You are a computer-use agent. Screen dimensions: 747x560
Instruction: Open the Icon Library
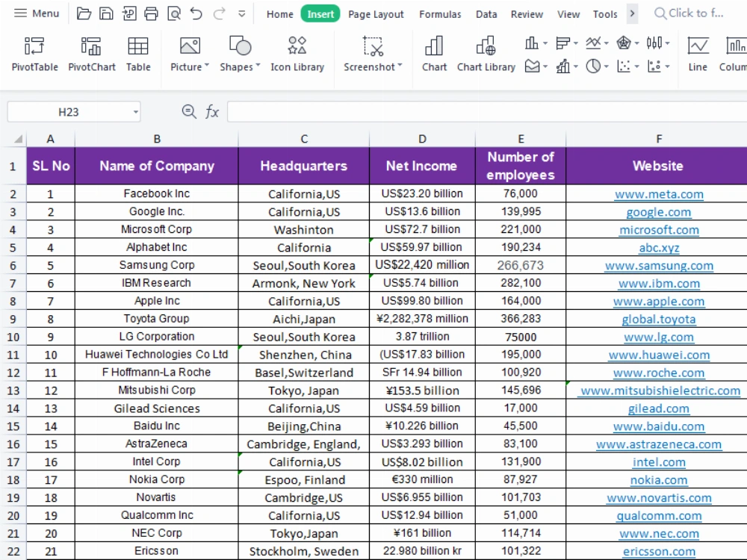click(x=297, y=55)
